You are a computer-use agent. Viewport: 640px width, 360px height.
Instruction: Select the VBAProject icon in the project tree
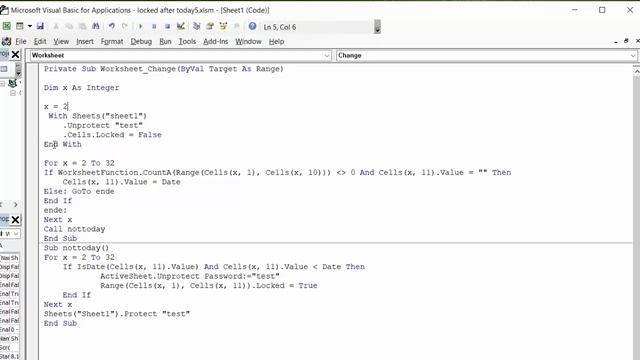13,83
